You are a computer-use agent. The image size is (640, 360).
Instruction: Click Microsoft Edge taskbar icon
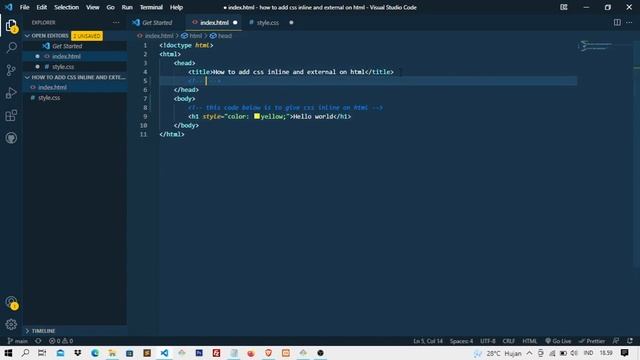pyautogui.click(x=95, y=353)
